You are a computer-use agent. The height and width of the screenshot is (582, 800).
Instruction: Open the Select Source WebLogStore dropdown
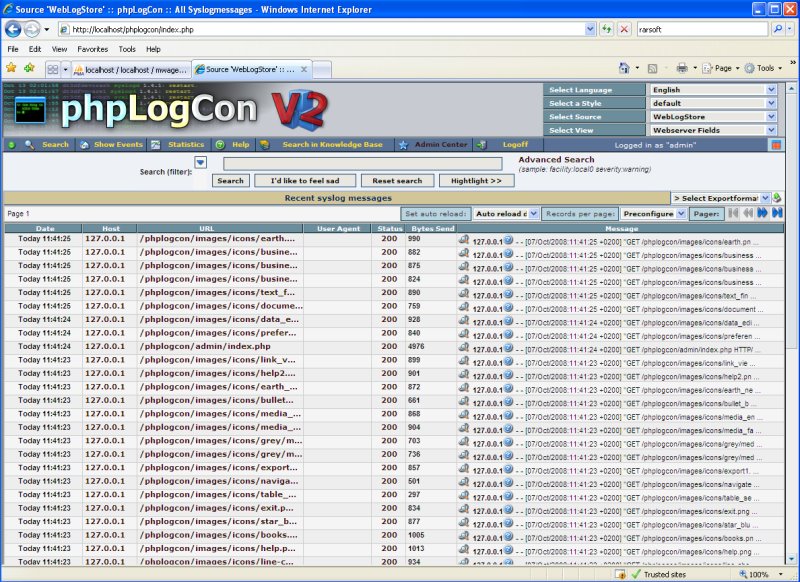pyautogui.click(x=713, y=117)
